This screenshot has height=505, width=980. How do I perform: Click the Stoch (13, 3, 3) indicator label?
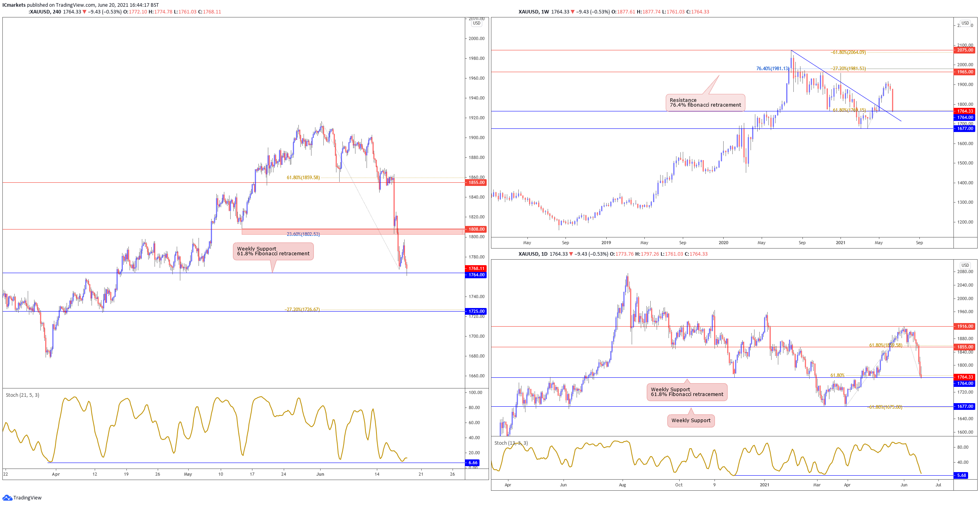point(511,443)
